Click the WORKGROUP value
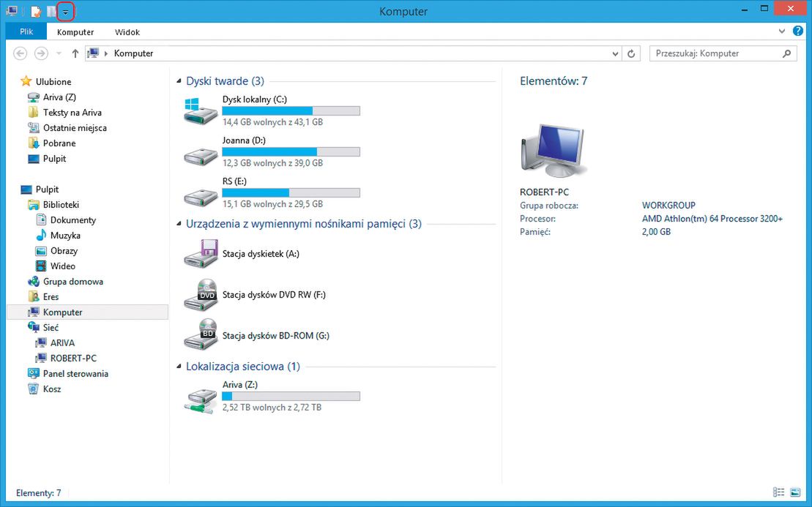This screenshot has height=507, width=812. [x=668, y=206]
